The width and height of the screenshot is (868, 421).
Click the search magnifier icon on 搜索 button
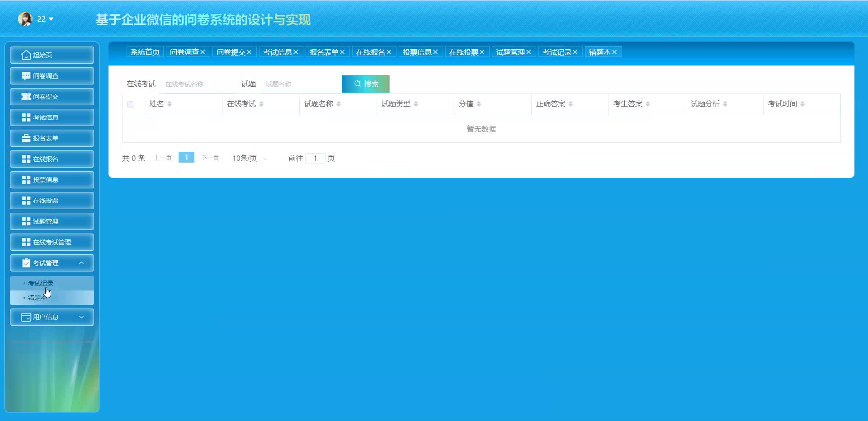click(x=357, y=84)
